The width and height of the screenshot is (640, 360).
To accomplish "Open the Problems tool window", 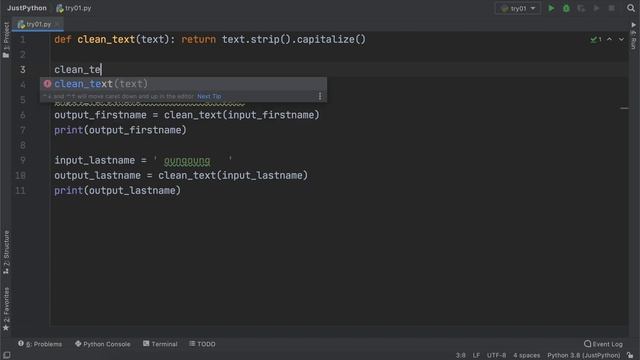I will tap(40, 344).
